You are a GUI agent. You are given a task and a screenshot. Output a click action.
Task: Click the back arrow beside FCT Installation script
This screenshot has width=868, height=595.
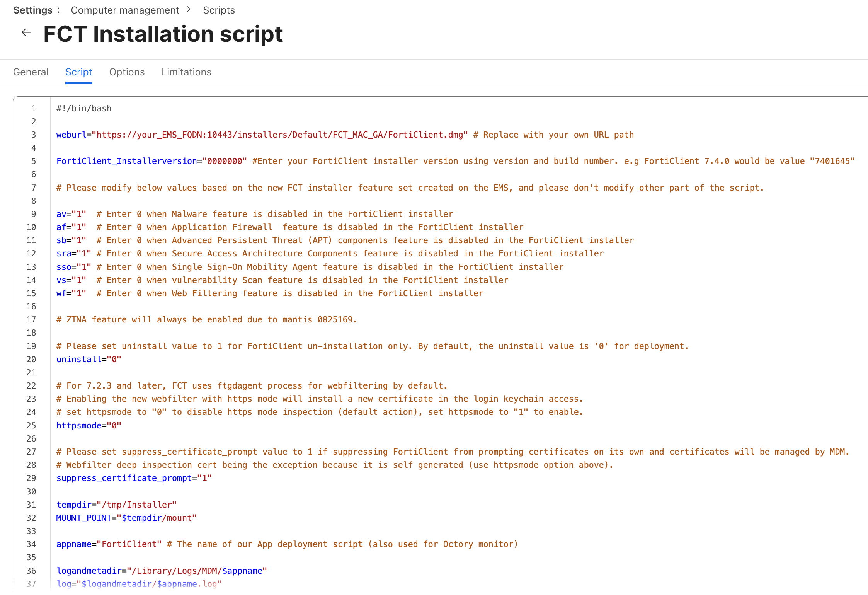coord(26,32)
